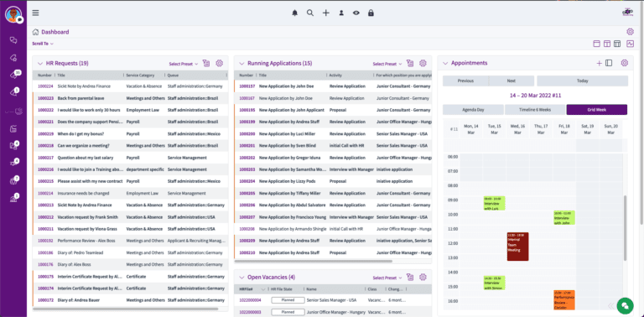
Task: Select the one-column dashboard layout icon
Action: pyautogui.click(x=597, y=44)
